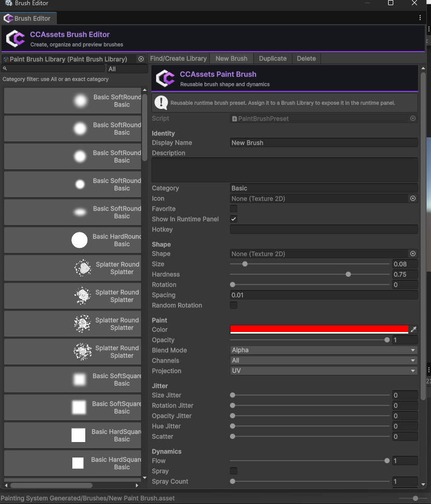Open the Projection dropdown
The image size is (431, 504).
(324, 371)
